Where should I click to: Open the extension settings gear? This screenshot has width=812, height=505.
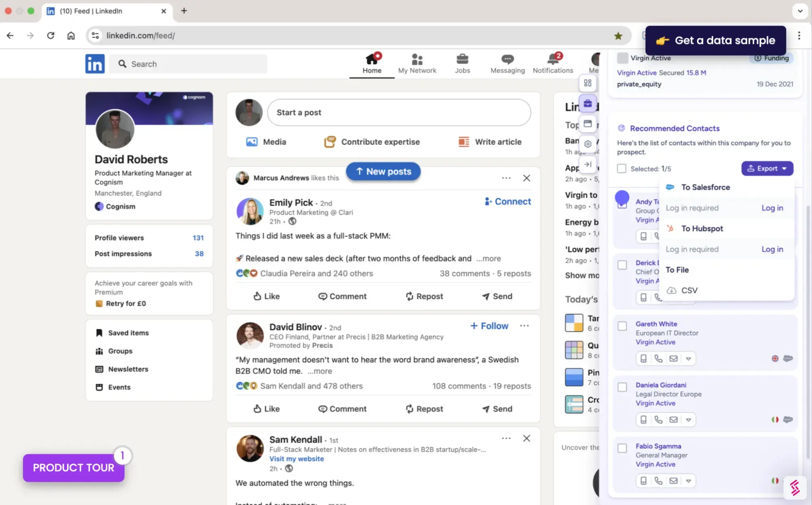tap(587, 144)
